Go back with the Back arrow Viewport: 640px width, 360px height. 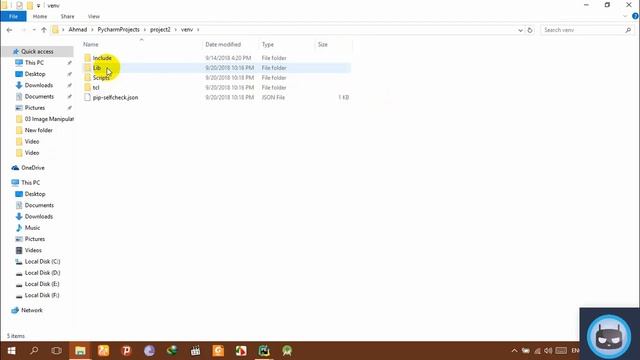pos(9,30)
